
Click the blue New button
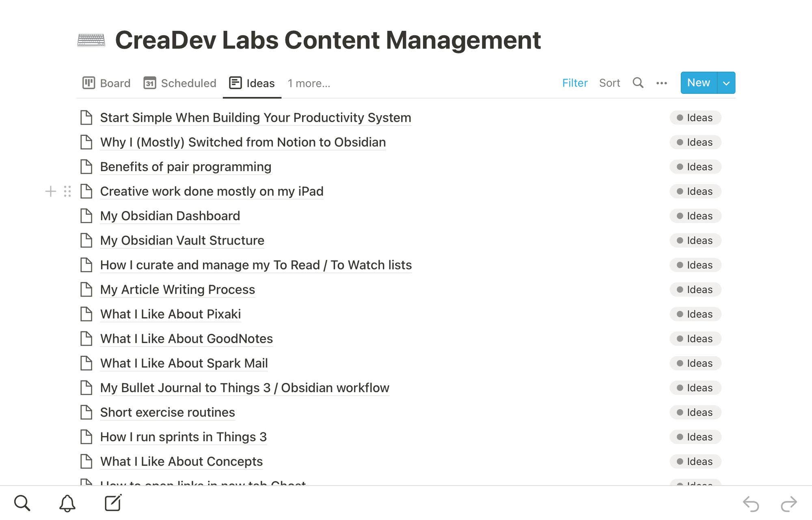tap(699, 83)
